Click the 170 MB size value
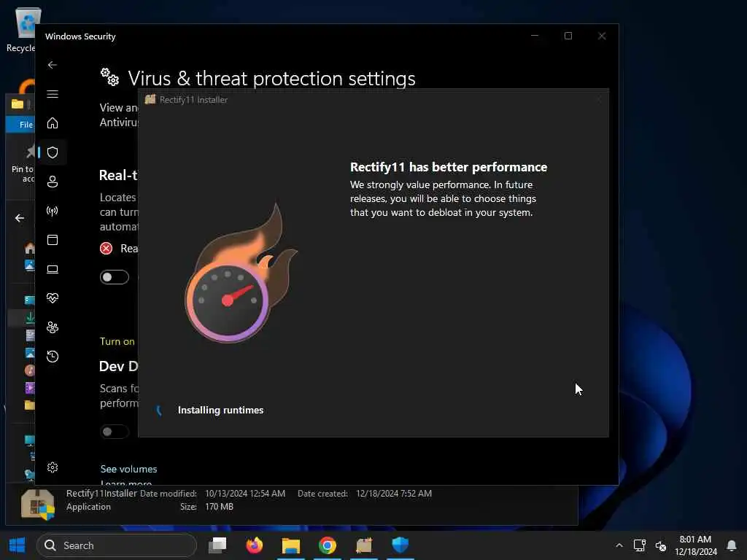 [x=219, y=507]
